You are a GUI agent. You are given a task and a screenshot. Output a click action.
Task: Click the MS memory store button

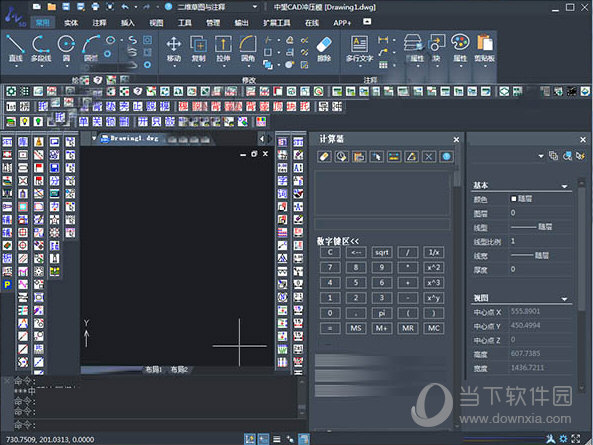[x=356, y=328]
